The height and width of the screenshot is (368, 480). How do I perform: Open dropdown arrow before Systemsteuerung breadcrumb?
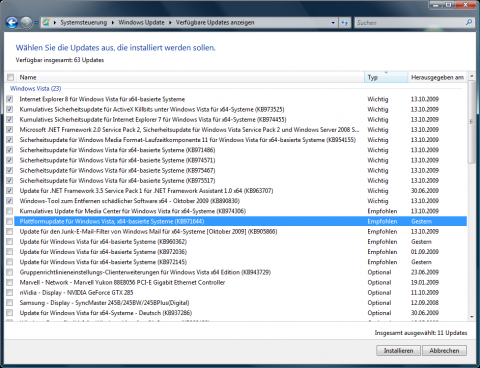click(x=55, y=23)
